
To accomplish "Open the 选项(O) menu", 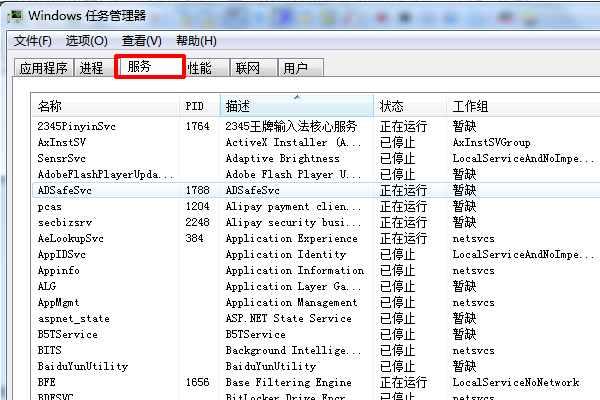I will 87,41.
